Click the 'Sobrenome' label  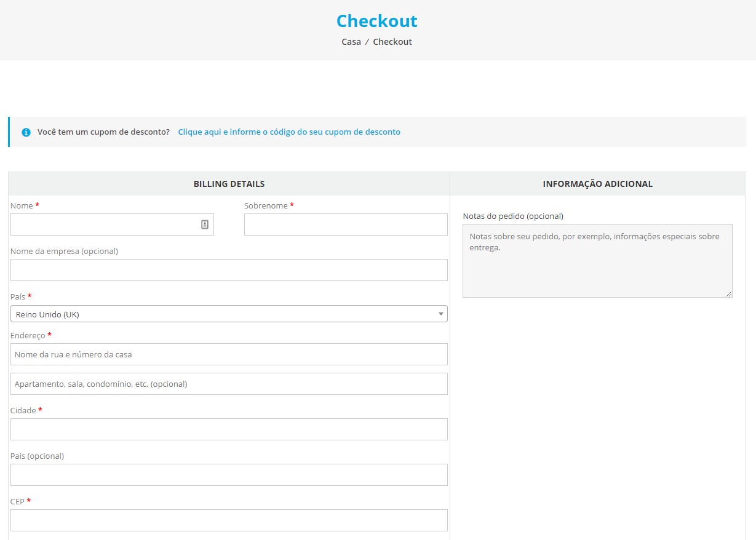click(269, 205)
